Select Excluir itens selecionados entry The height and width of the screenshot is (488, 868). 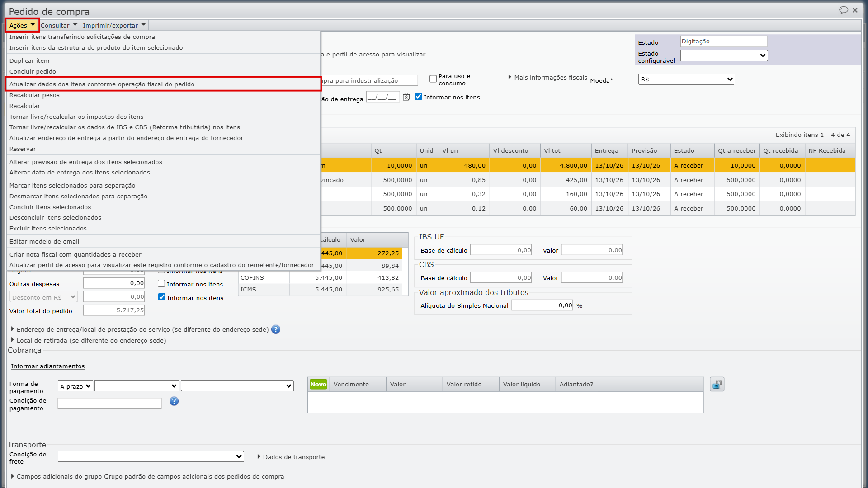pos(163,228)
